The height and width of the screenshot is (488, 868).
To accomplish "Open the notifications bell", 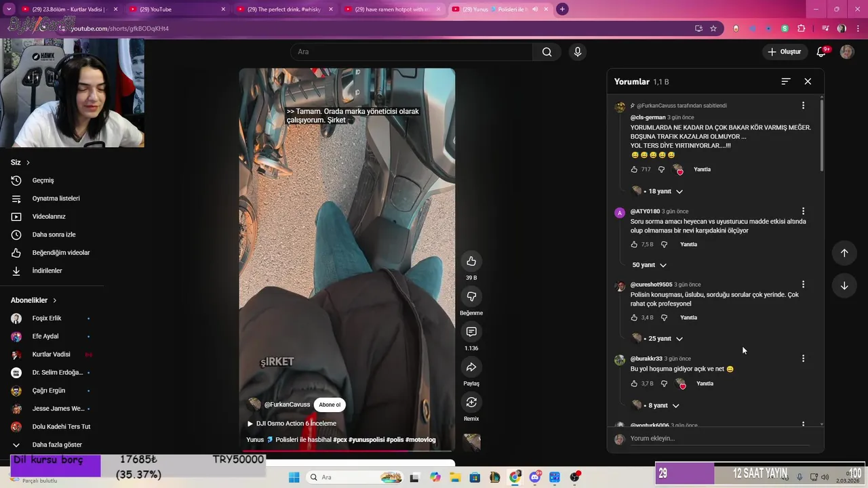I will click(821, 52).
